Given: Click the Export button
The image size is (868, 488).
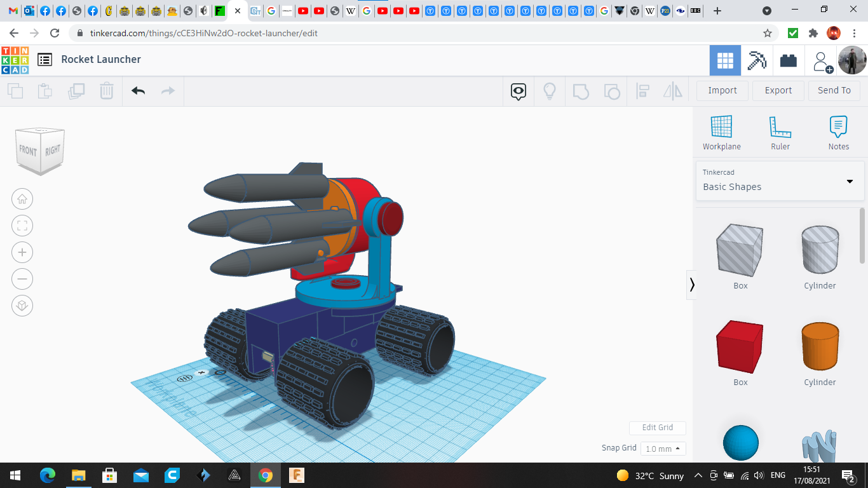Looking at the screenshot, I should pyautogui.click(x=778, y=90).
